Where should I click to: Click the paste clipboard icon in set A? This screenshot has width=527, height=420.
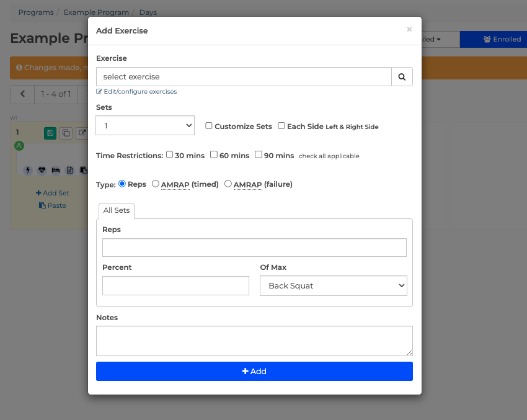(83, 170)
